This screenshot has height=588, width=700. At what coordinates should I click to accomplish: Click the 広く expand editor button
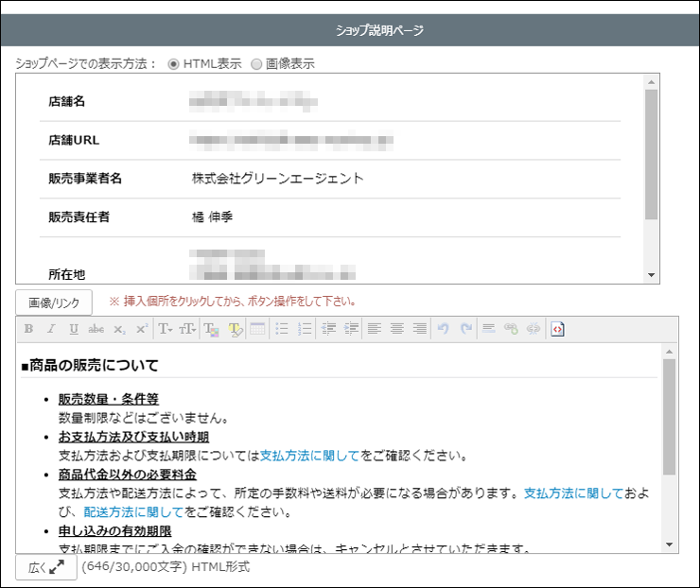pyautogui.click(x=46, y=567)
